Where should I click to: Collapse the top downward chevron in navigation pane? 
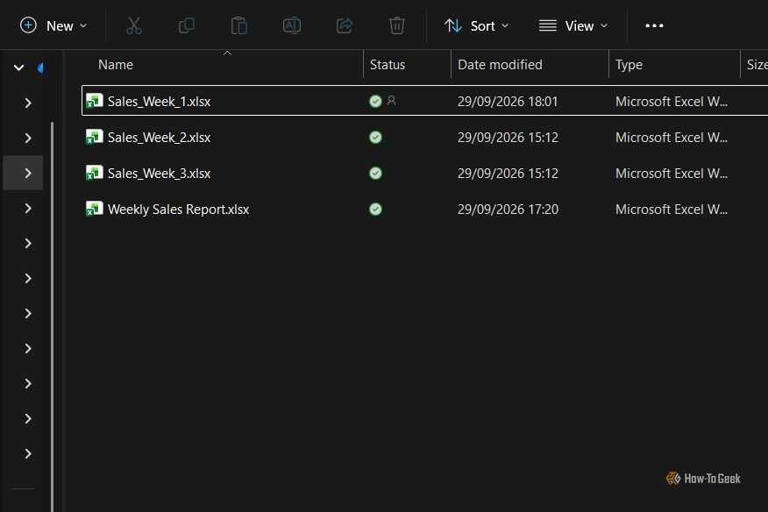point(19,68)
